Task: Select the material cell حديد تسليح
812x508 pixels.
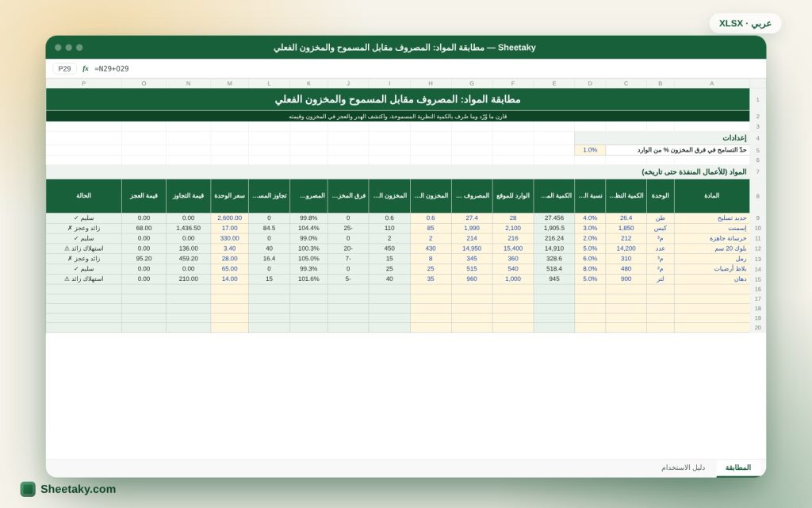Action: (712, 218)
